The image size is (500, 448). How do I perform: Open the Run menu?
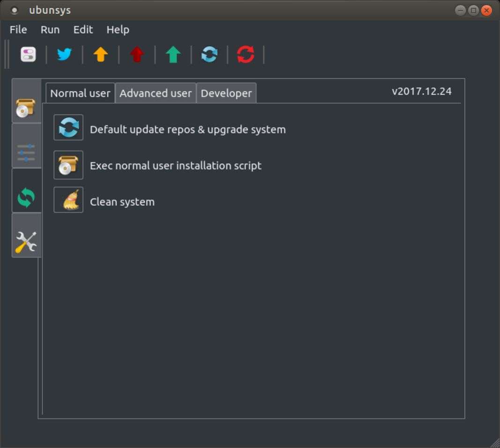[x=50, y=29]
